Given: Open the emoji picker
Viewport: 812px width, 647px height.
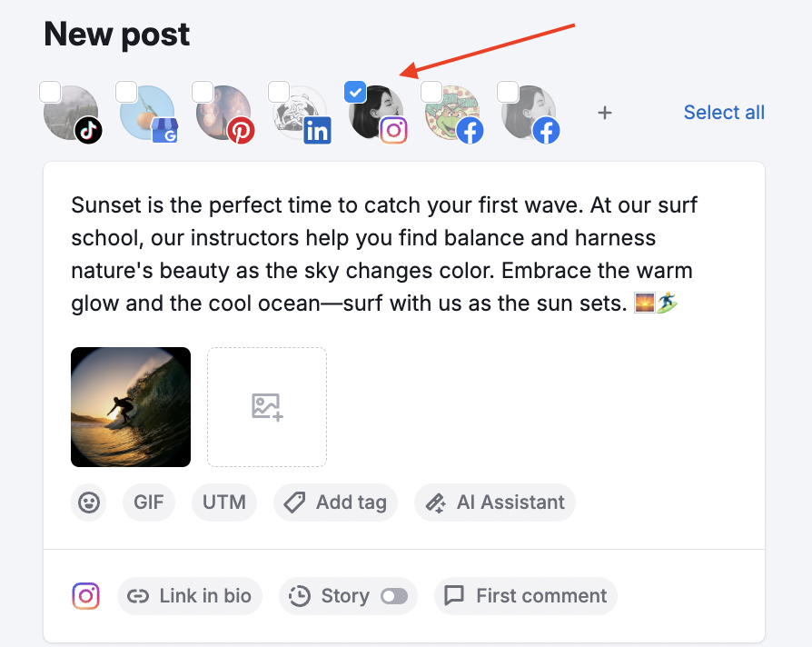Looking at the screenshot, I should pos(88,502).
